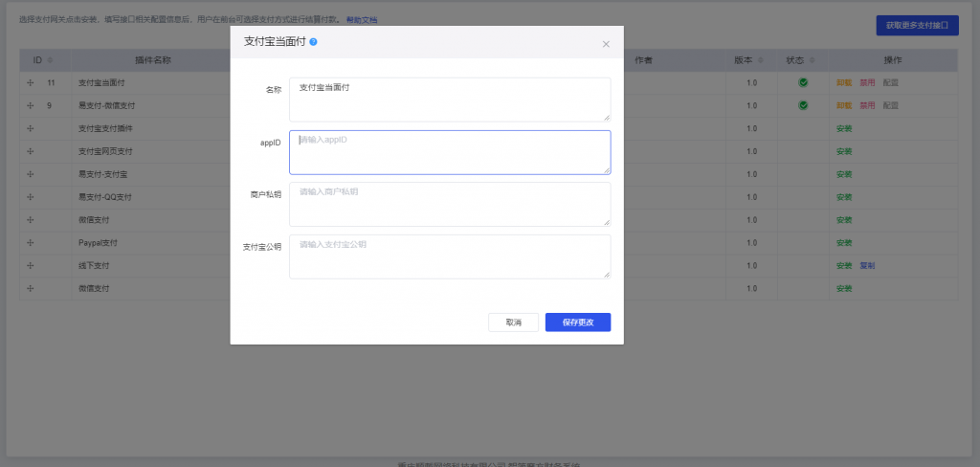980x467 pixels.
Task: Sort by 版本 column arrows
Action: click(x=761, y=60)
